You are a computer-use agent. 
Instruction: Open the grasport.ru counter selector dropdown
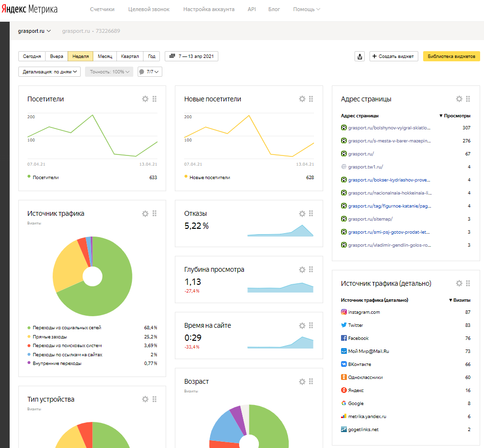34,31
